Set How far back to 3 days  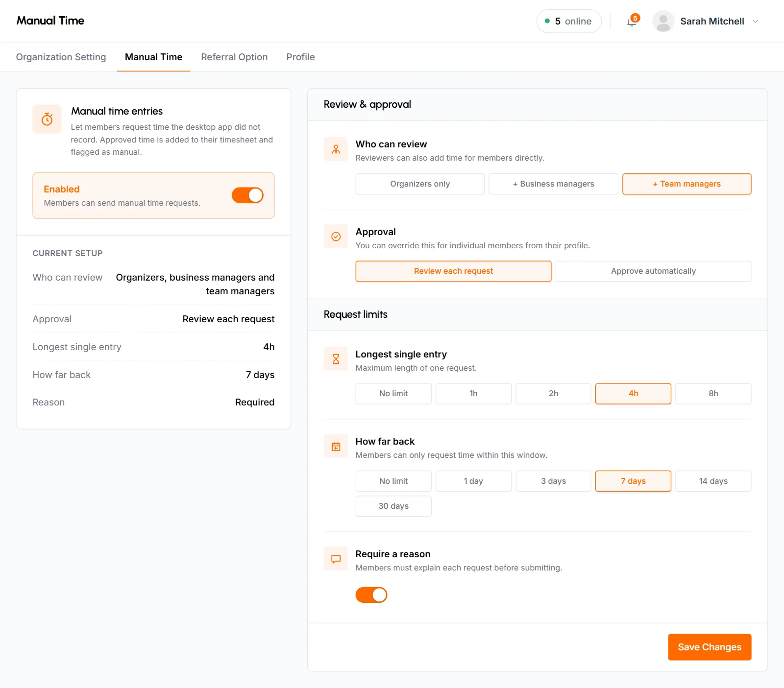[x=553, y=481]
